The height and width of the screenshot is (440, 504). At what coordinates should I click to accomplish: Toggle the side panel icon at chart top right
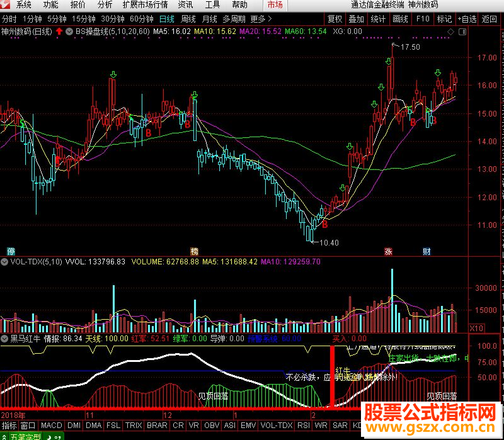coord(462,31)
